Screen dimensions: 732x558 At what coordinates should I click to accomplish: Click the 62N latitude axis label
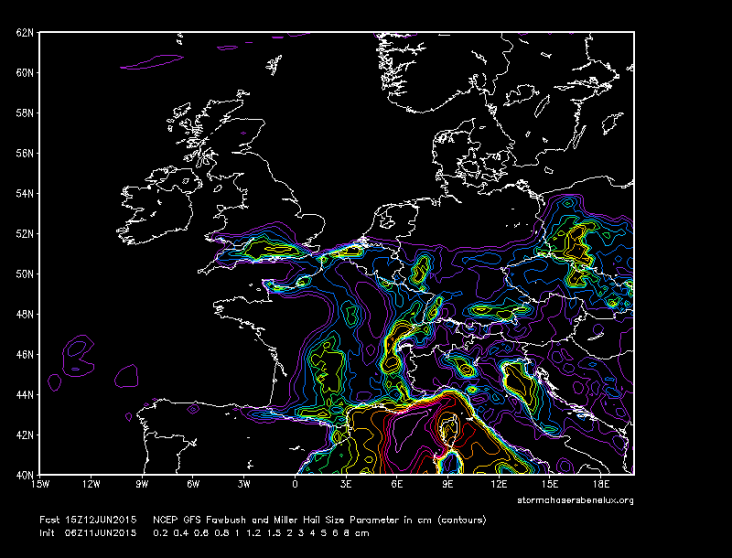click(26, 32)
